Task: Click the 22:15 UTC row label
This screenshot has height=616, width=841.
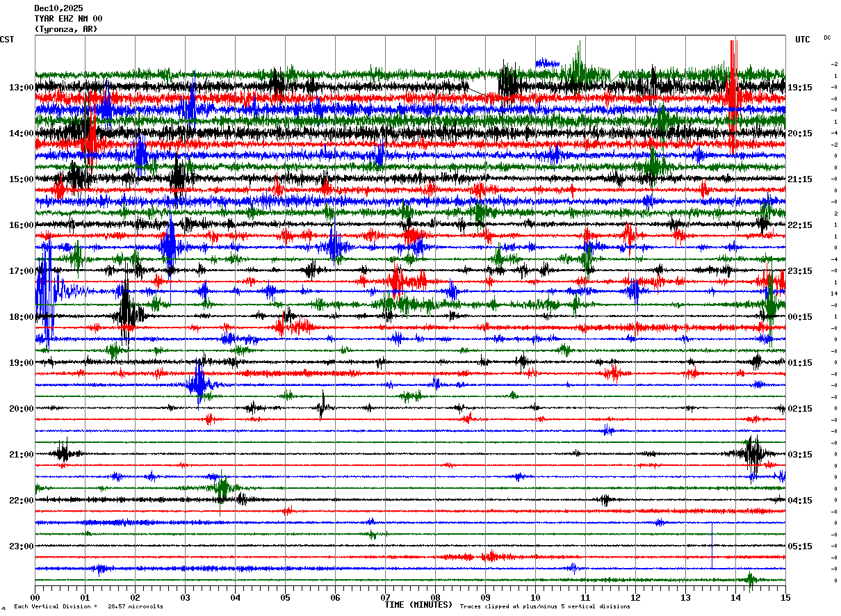Action: tap(800, 225)
